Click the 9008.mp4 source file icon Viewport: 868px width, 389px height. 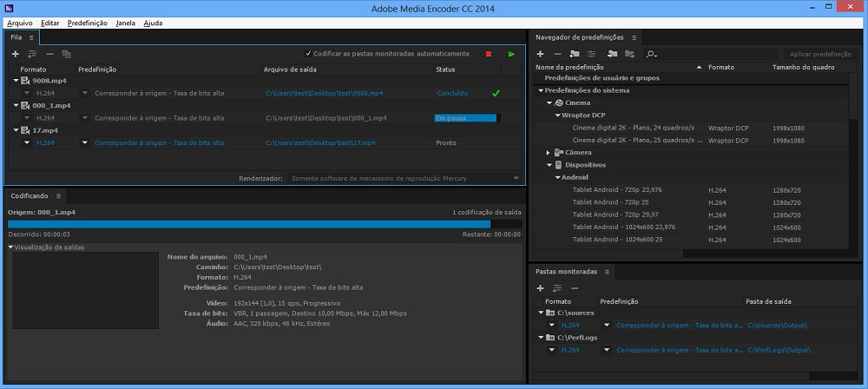pyautogui.click(x=25, y=81)
